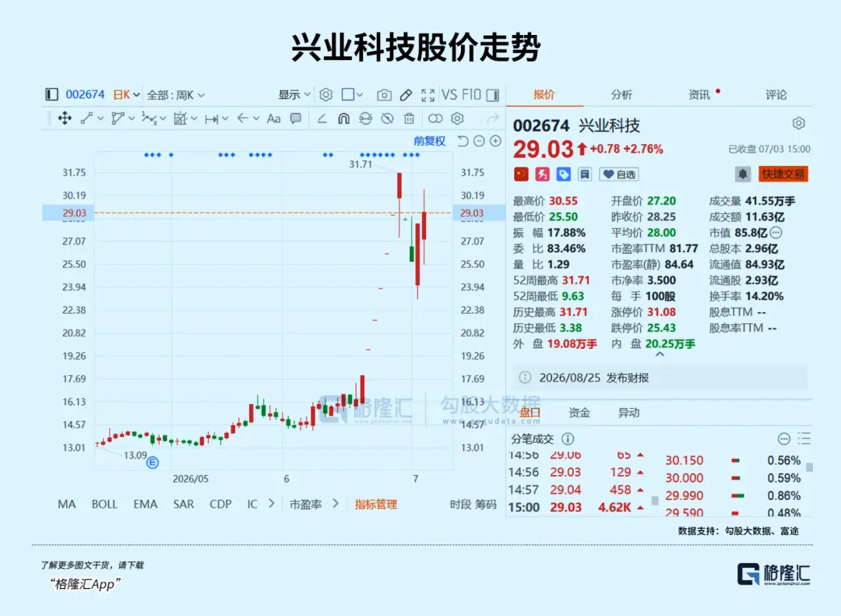Toggle the left sidebar panel icon
Screen dimensions: 841x616
click(x=51, y=95)
